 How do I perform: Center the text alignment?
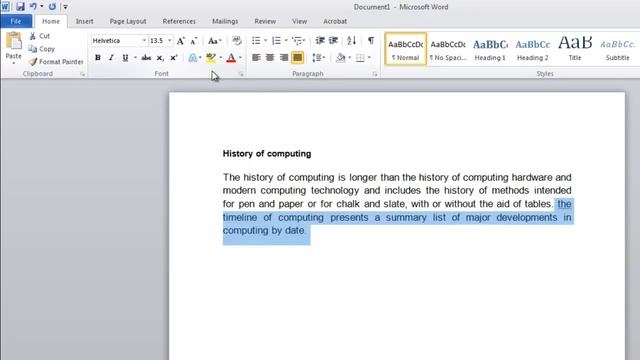point(269,58)
